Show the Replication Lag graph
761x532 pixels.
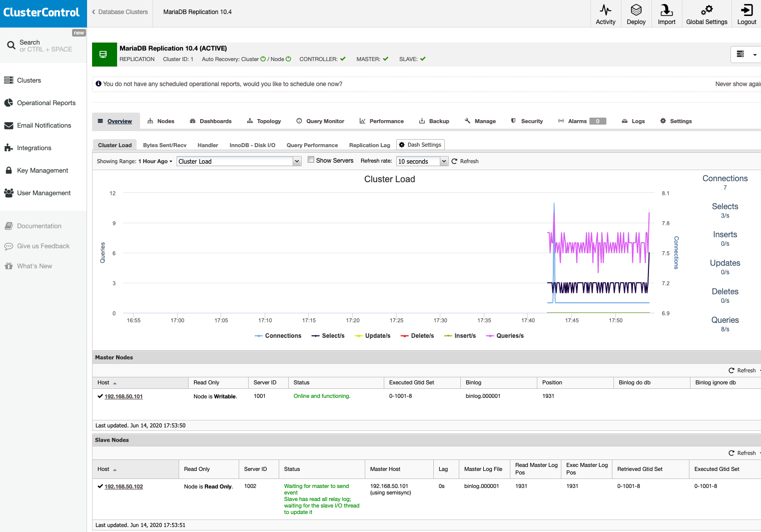(369, 145)
